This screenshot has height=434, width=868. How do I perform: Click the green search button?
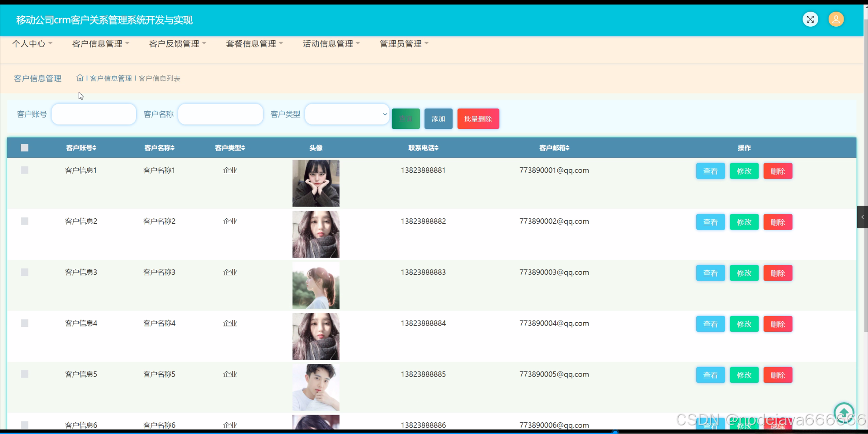pos(406,119)
